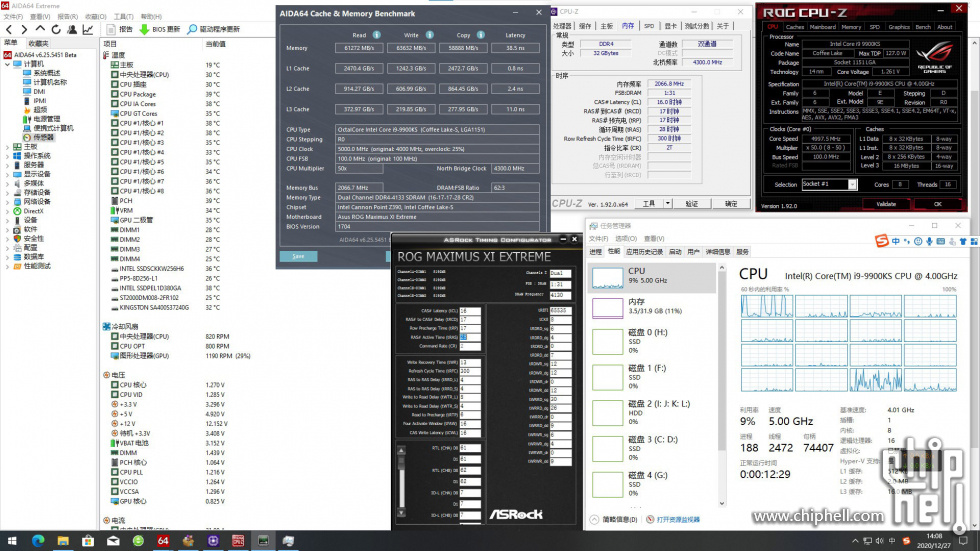Click the CAS# Latency field in Timing Configurator

coord(471,310)
